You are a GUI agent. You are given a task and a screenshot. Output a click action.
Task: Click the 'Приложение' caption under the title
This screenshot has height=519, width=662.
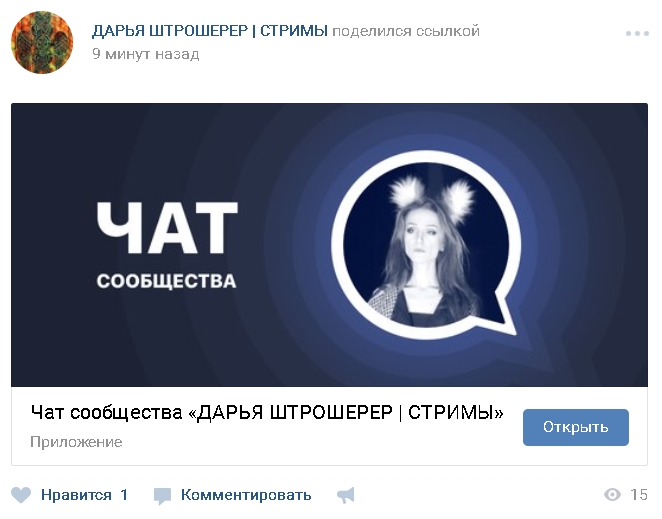click(x=76, y=442)
